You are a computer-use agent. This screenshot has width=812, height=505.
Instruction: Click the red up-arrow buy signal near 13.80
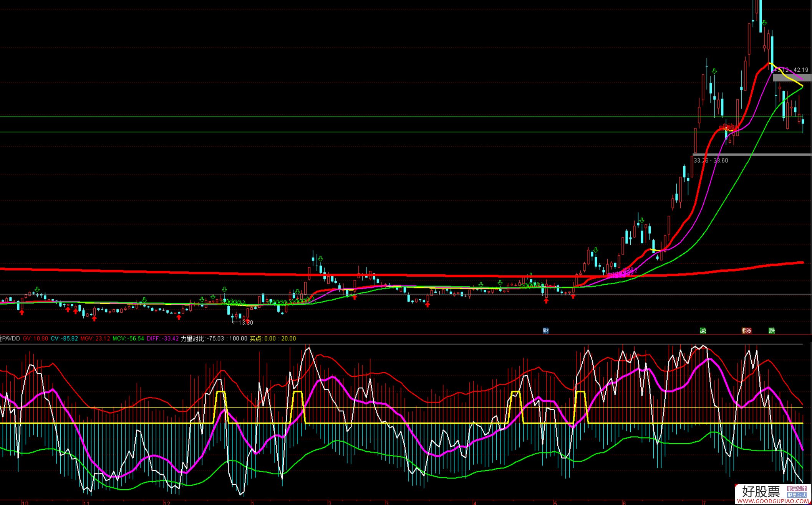248,321
